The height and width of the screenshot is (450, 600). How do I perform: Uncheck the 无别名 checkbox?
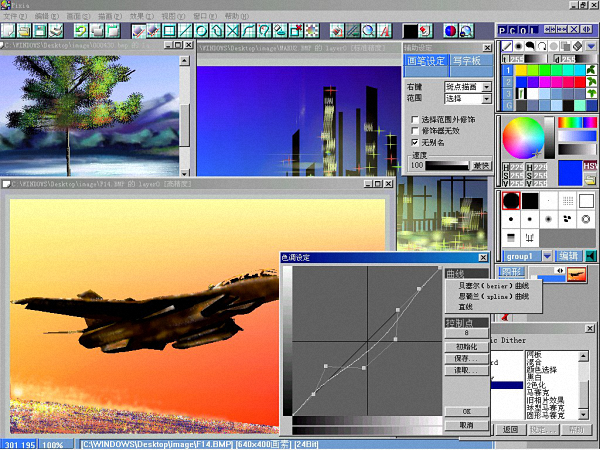tap(415, 142)
